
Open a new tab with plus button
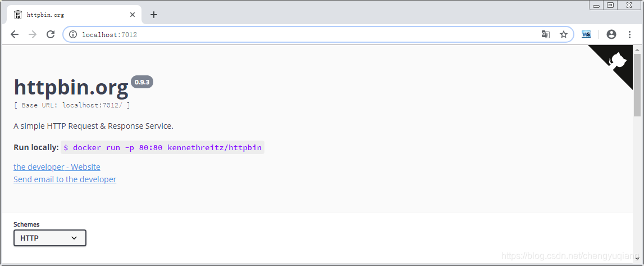(154, 15)
